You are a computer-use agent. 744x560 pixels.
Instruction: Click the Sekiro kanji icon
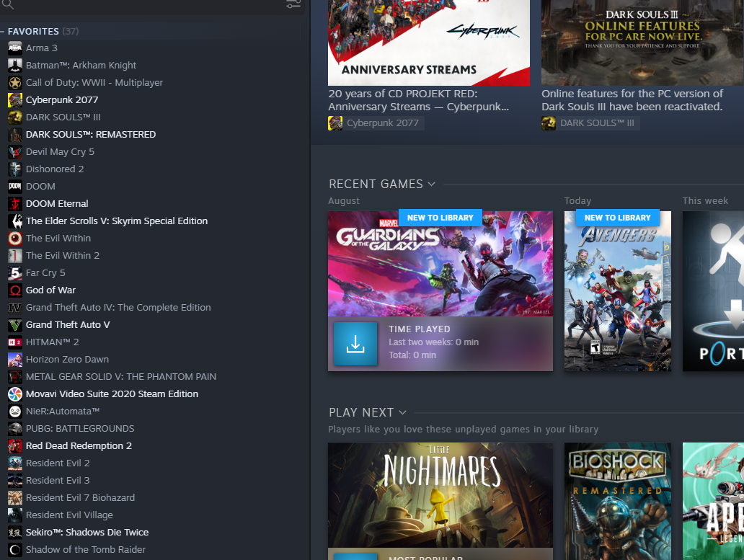14,533
